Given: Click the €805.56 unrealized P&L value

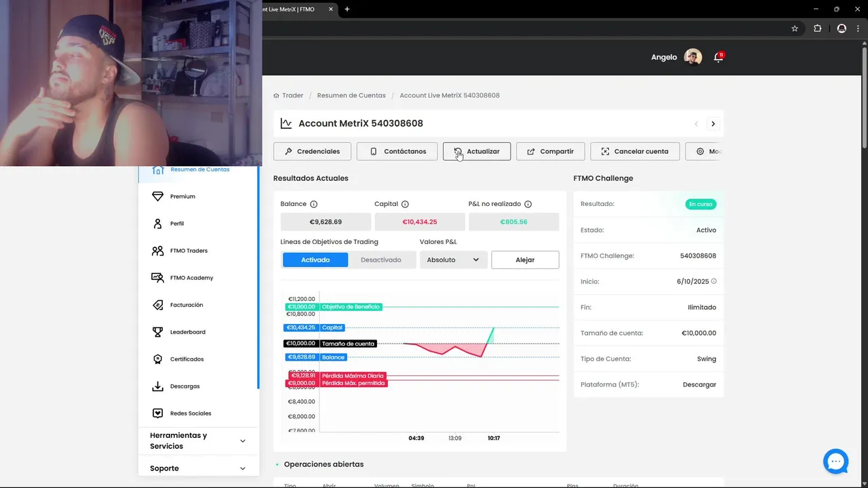Looking at the screenshot, I should (x=513, y=222).
